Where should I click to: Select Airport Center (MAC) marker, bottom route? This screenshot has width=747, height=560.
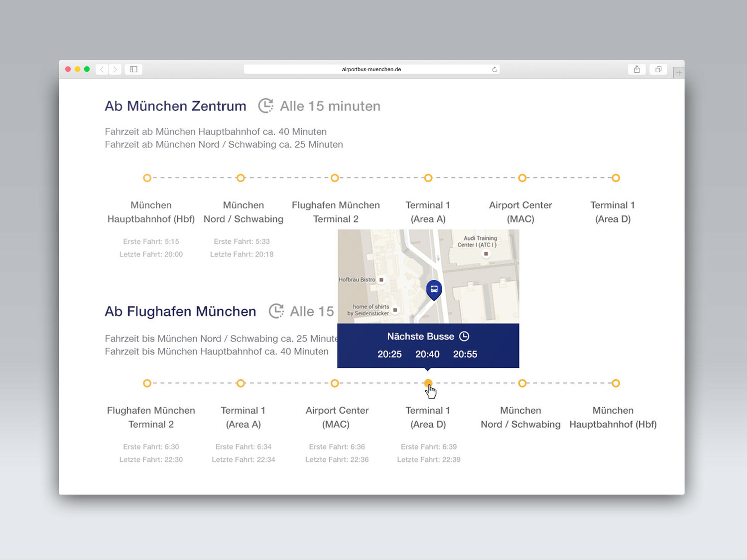335,383
